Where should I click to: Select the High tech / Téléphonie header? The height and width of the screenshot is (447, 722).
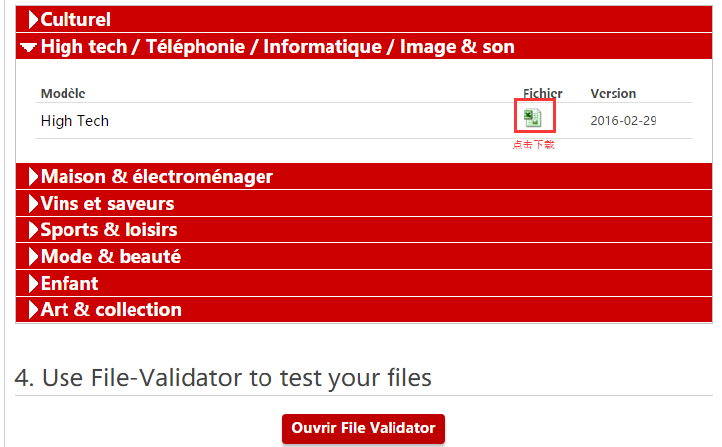[x=364, y=46]
